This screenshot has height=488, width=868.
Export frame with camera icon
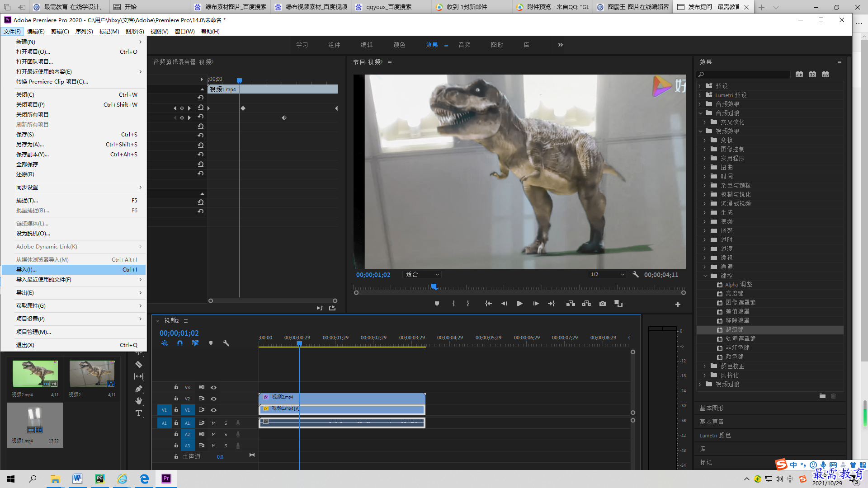coord(603,304)
